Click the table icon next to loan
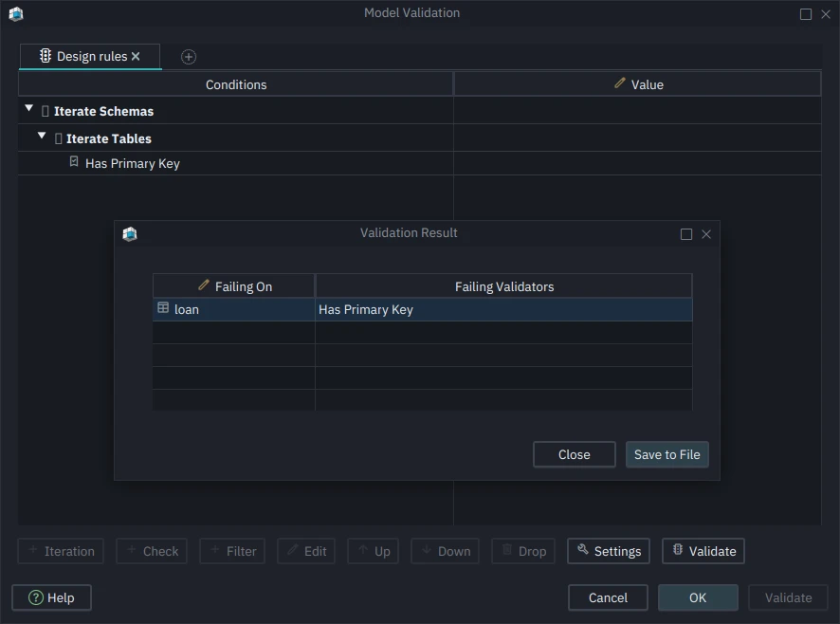 click(163, 307)
